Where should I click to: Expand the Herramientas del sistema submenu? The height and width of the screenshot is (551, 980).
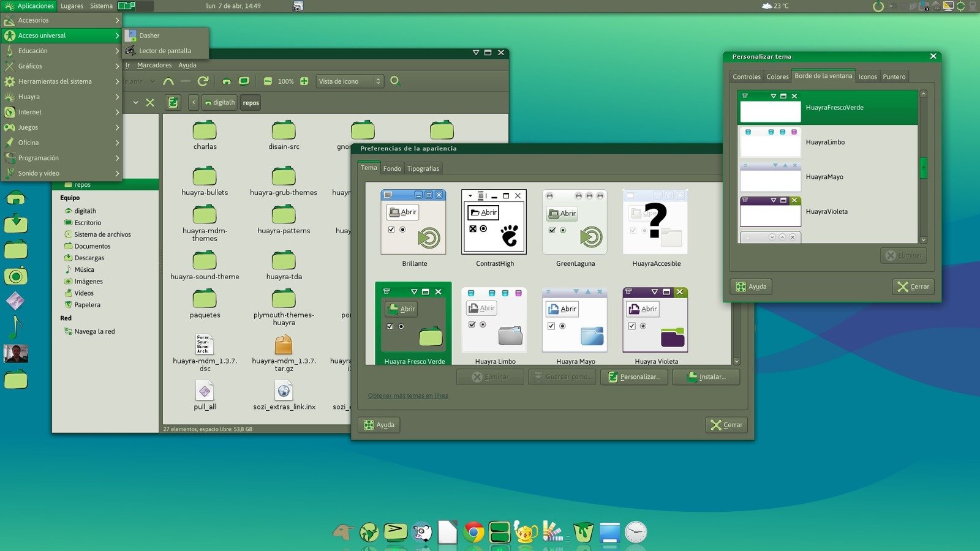point(61,81)
